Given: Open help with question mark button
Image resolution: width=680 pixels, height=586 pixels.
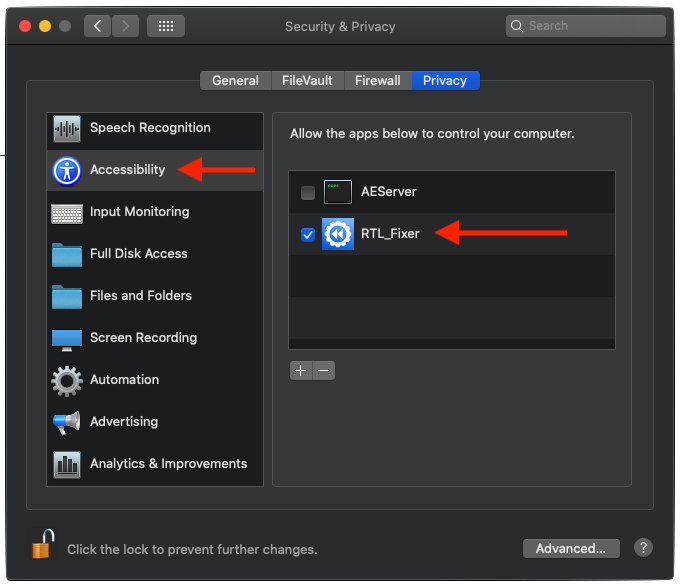Looking at the screenshot, I should 643,547.
